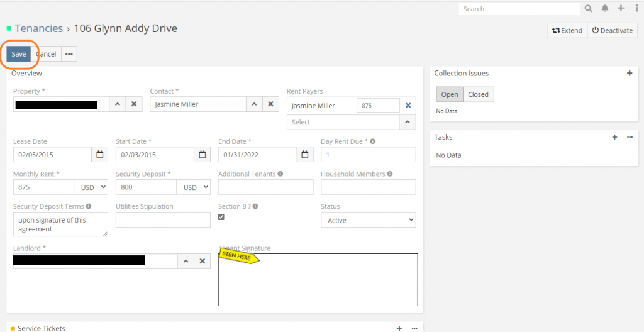Open the more options menu beside Cancel
The width and height of the screenshot is (644, 332).
coord(69,54)
